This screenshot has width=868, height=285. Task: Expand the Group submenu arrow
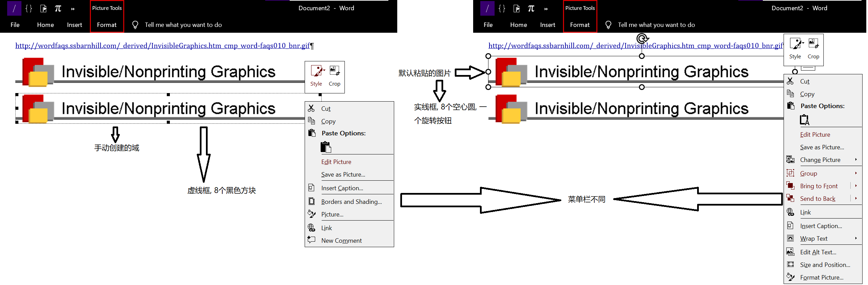(x=856, y=173)
